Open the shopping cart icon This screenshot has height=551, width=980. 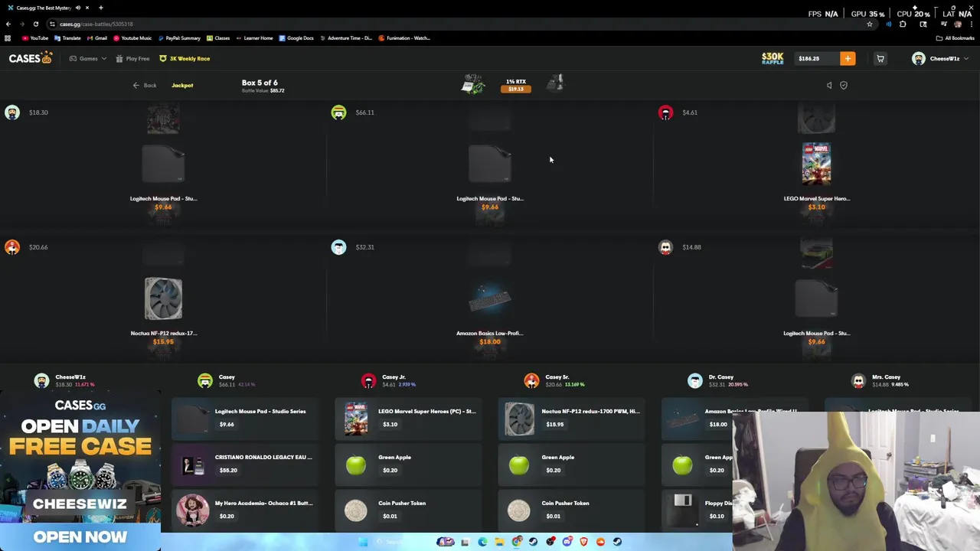[880, 58]
